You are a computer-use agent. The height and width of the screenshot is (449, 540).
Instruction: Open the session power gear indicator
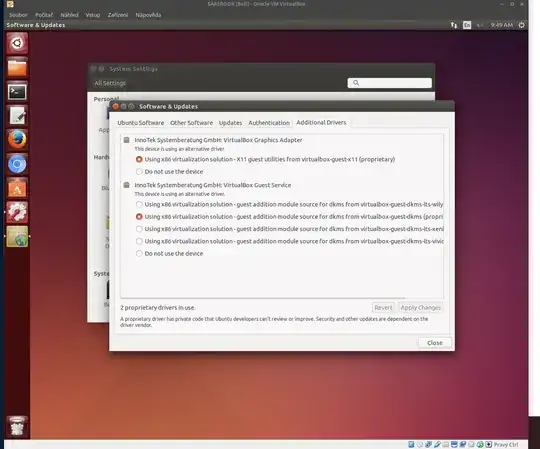click(x=521, y=25)
